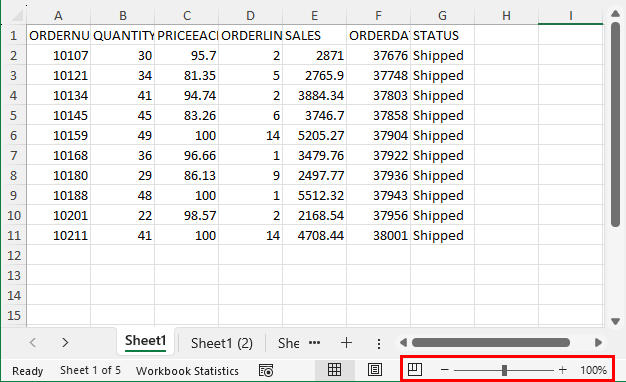Image resolution: width=626 pixels, height=382 pixels.
Task: Select row 1 header
Action: [x=14, y=35]
